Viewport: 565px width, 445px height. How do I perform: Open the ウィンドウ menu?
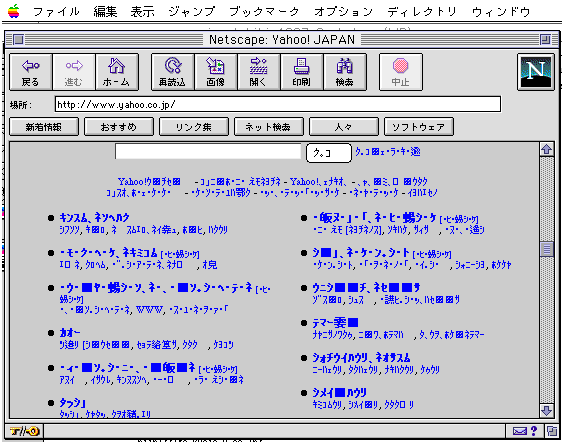coord(501,12)
